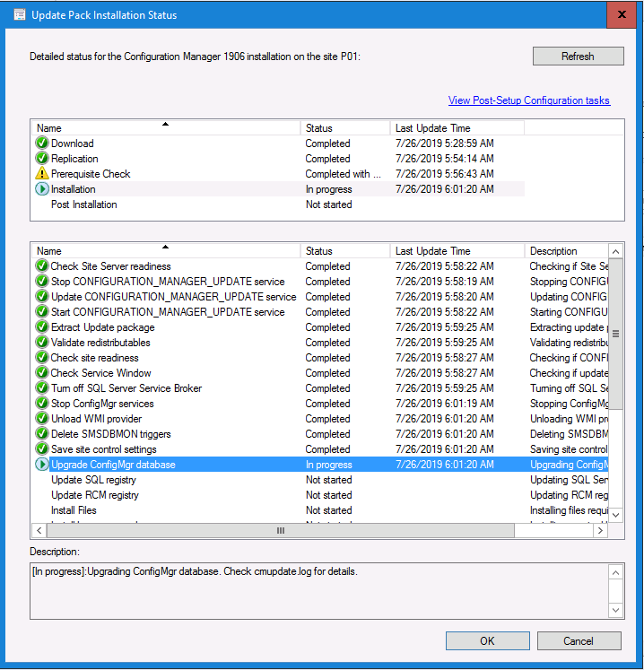
Task: Close the Update Pack Installation Status window
Action: [x=622, y=15]
